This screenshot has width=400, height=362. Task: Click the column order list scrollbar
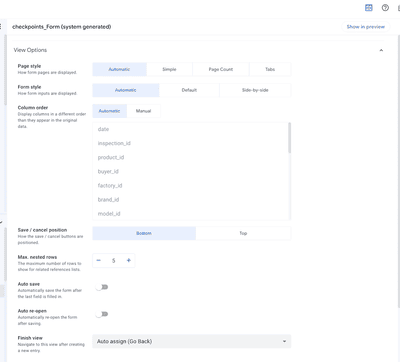(x=289, y=138)
